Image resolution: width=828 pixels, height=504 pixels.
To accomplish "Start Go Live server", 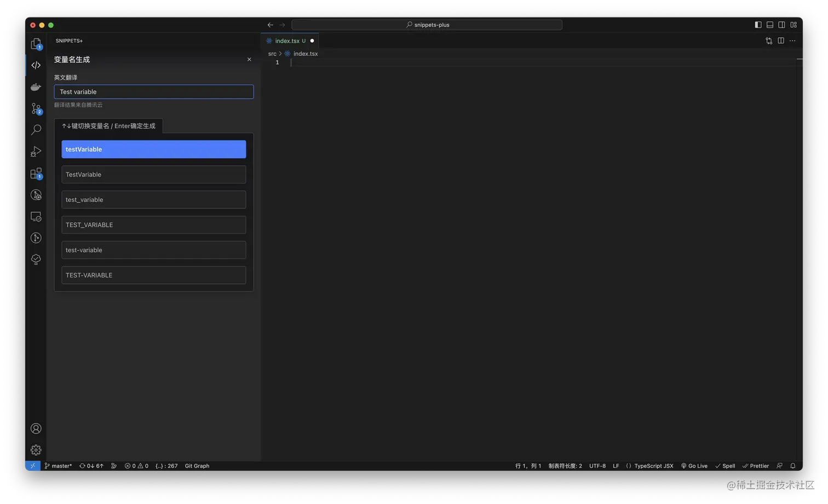I will coord(694,466).
